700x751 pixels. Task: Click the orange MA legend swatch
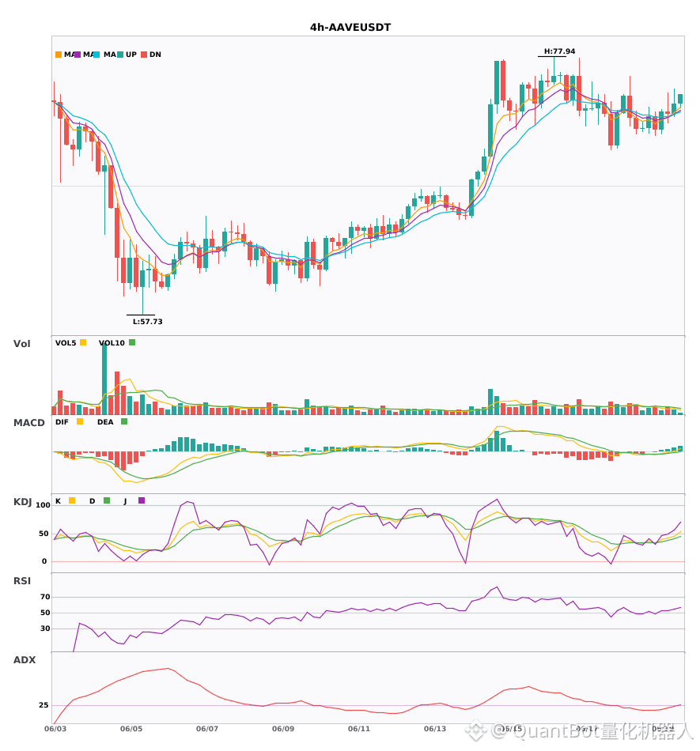pyautogui.click(x=59, y=55)
